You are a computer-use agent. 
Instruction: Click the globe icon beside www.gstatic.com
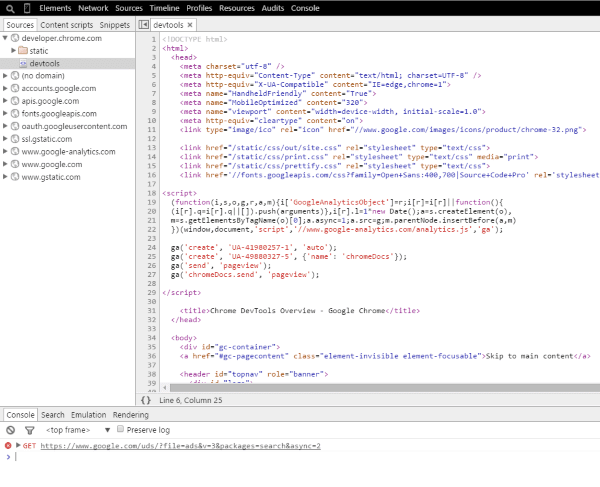(x=15, y=177)
